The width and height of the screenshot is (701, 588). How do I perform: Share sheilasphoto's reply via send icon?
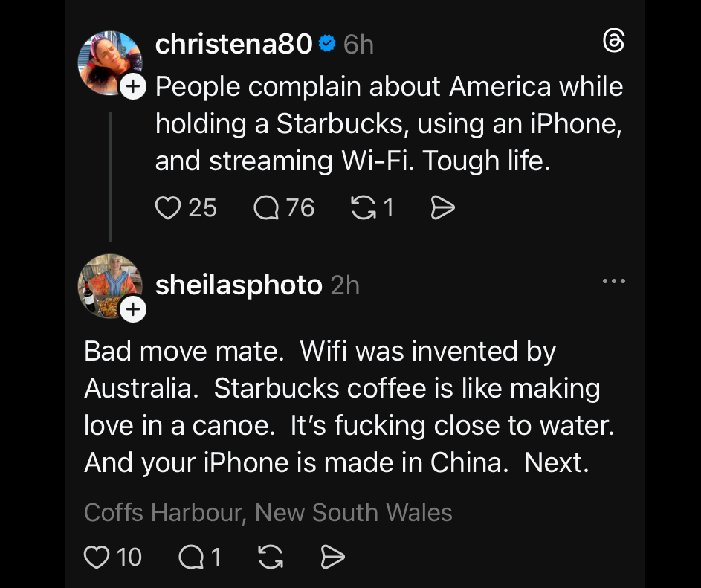coord(332,557)
